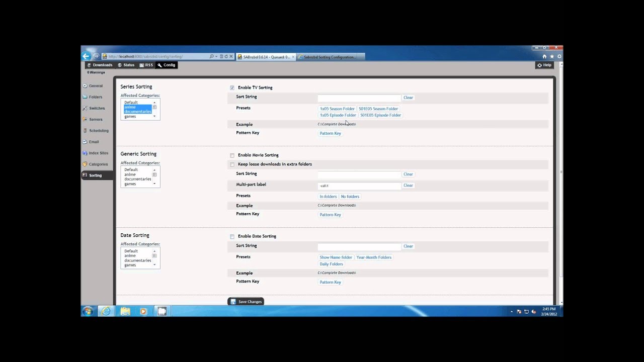Open Windows Media Player on taskbar
The width and height of the screenshot is (644, 362).
click(143, 311)
